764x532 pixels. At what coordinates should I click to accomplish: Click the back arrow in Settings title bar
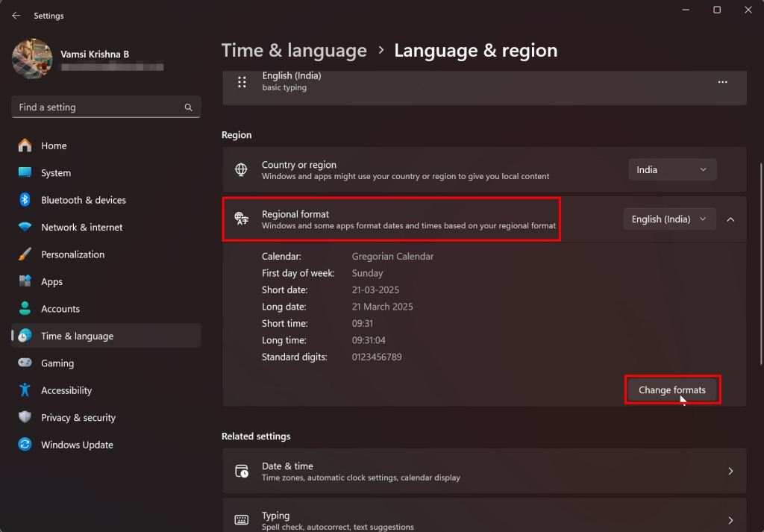[16, 16]
